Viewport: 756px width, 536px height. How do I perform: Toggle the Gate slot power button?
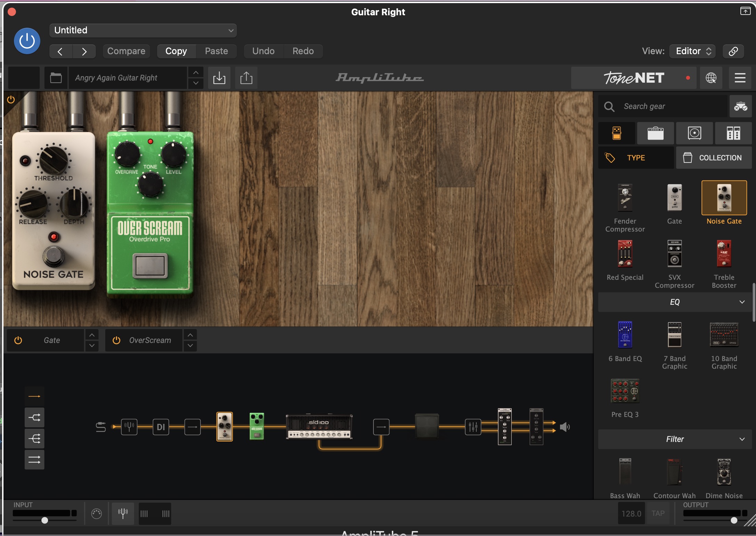pyautogui.click(x=18, y=340)
